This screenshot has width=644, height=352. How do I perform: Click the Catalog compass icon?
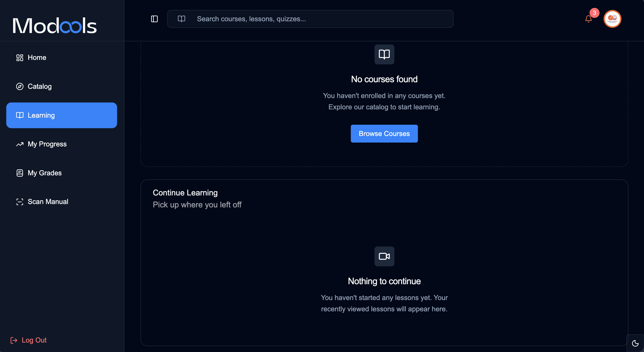pyautogui.click(x=20, y=87)
